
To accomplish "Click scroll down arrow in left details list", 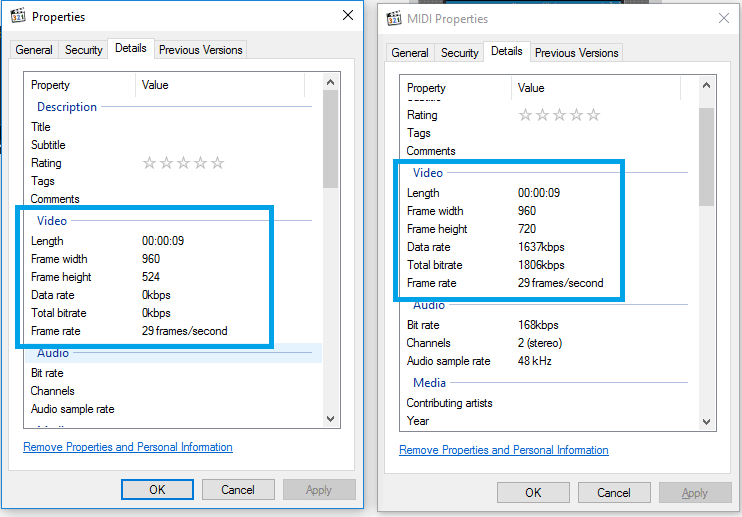I will [x=330, y=419].
